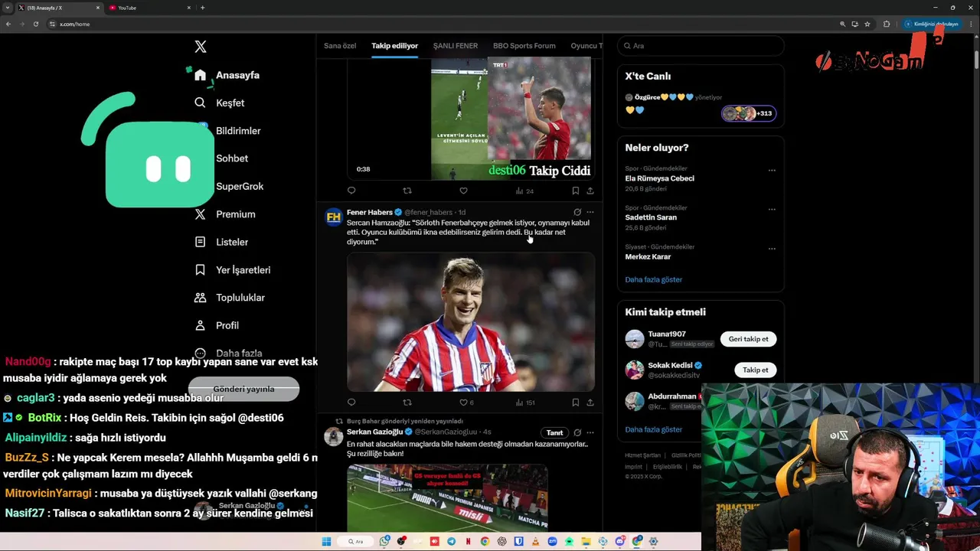Open Keşfet from the sidebar

pyautogui.click(x=220, y=103)
